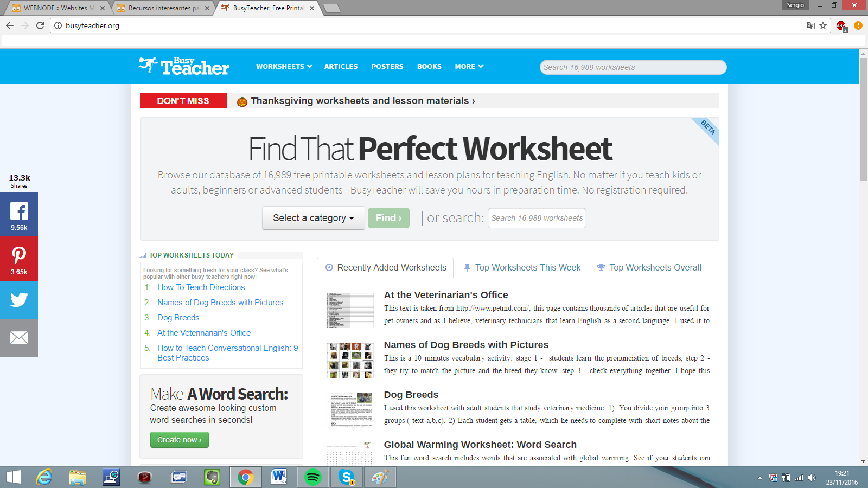Image resolution: width=868 pixels, height=488 pixels.
Task: Bookmark page with star icon
Action: click(x=823, y=25)
